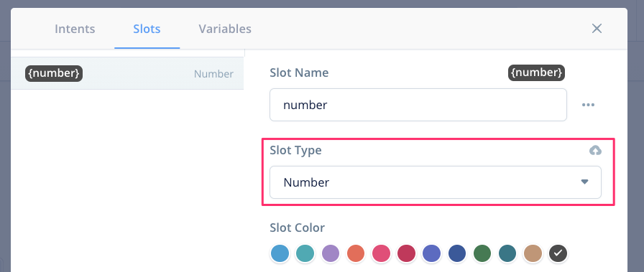The image size is (644, 272).
Task: Pick the crimson red slot color
Action: coord(406,253)
